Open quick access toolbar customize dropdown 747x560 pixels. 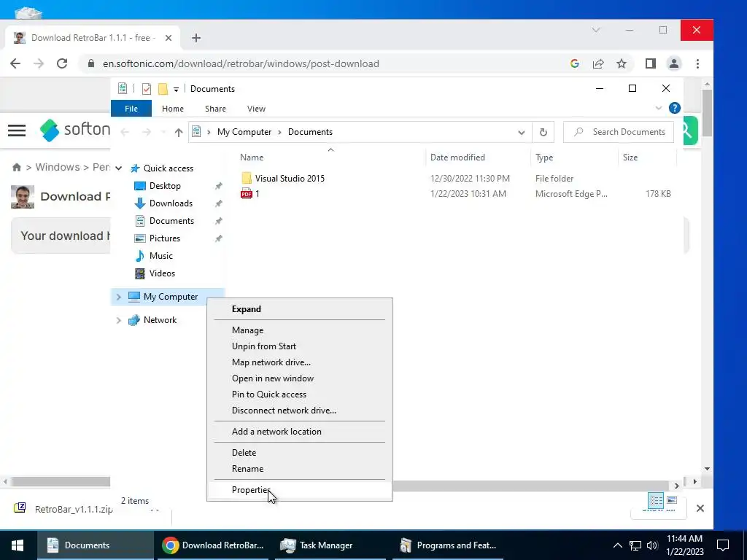[176, 89]
